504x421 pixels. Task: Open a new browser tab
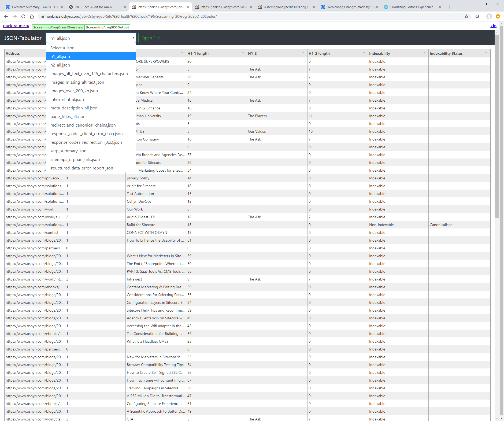[450, 7]
